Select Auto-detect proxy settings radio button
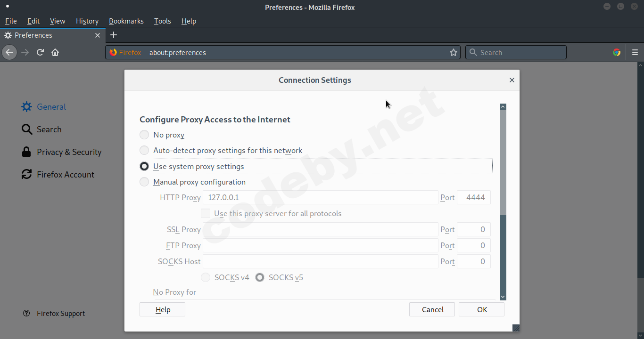The width and height of the screenshot is (644, 339). [x=144, y=151]
